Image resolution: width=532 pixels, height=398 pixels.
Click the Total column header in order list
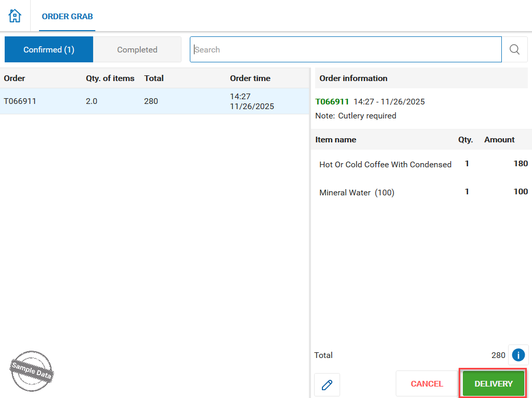[154, 78]
